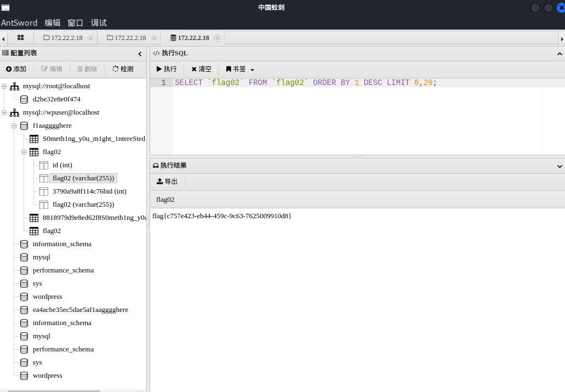Select the S0meth1ng_y0u_m1ght_1ntereSted table
Image resolution: width=565 pixels, height=392 pixels.
[94, 139]
